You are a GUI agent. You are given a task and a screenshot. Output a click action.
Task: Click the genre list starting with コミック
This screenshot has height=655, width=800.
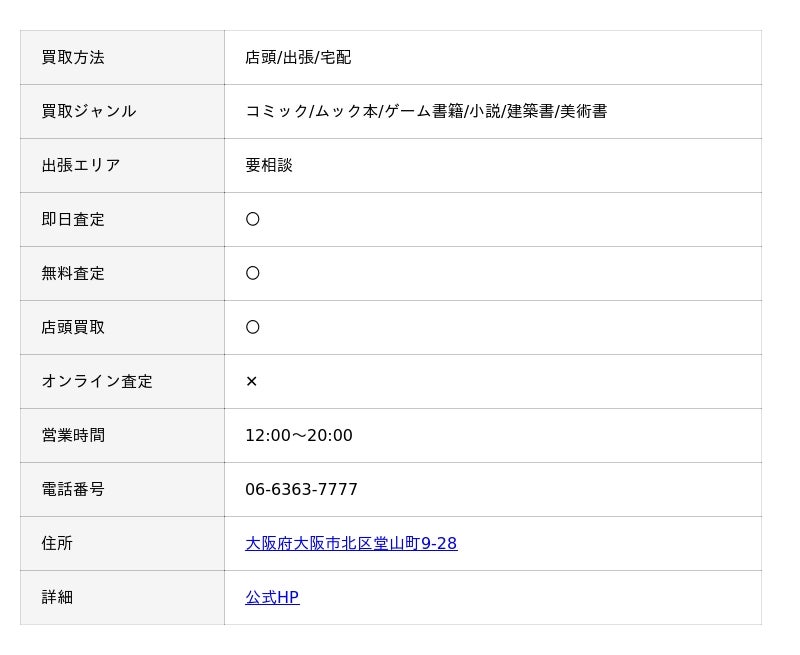tap(426, 111)
